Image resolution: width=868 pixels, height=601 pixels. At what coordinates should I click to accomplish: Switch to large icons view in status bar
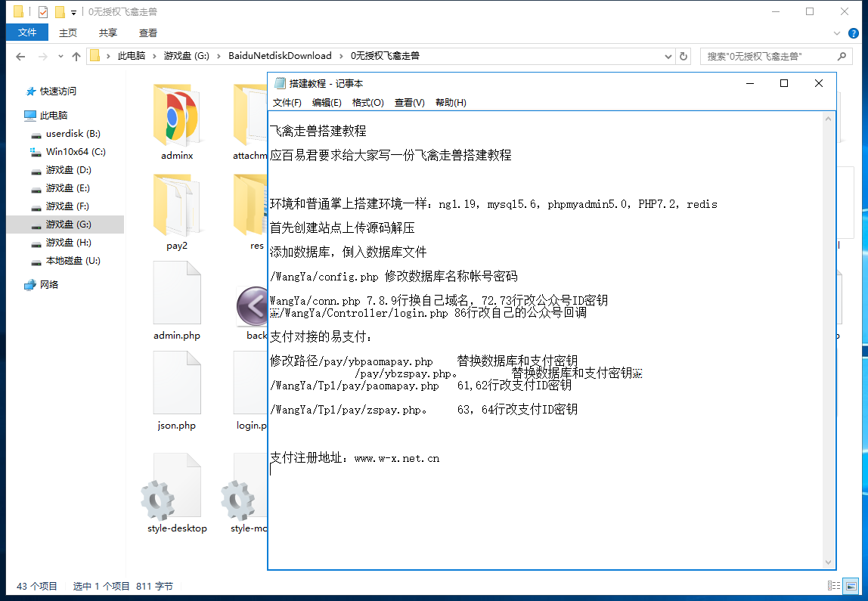[x=851, y=586]
